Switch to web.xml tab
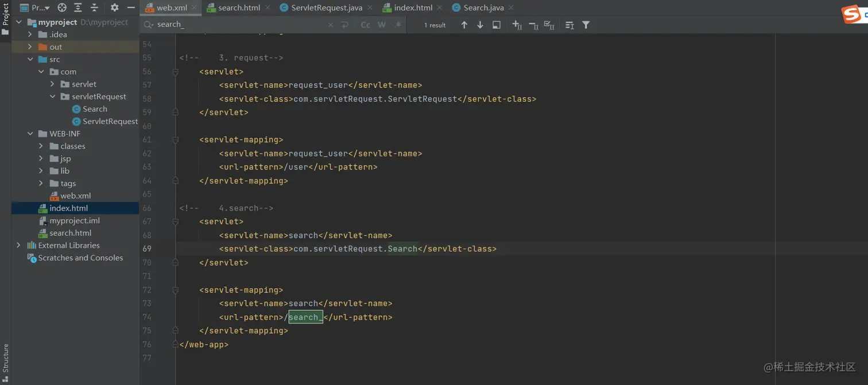 [x=172, y=7]
